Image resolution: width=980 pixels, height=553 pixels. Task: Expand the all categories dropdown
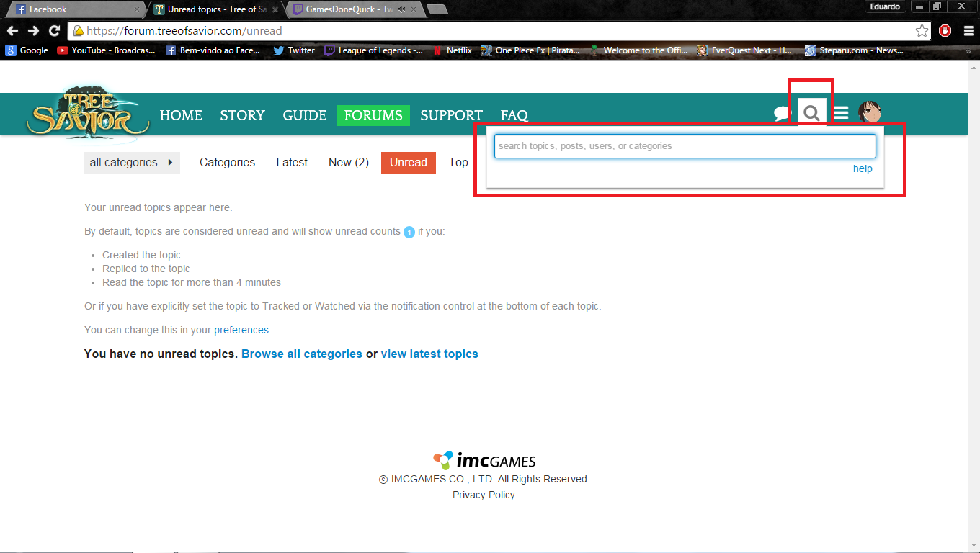[132, 163]
